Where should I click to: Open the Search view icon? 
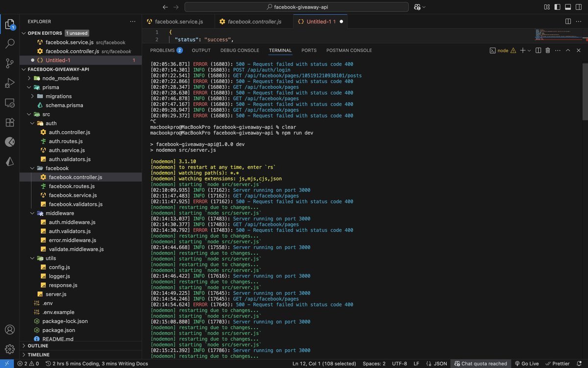click(9, 44)
